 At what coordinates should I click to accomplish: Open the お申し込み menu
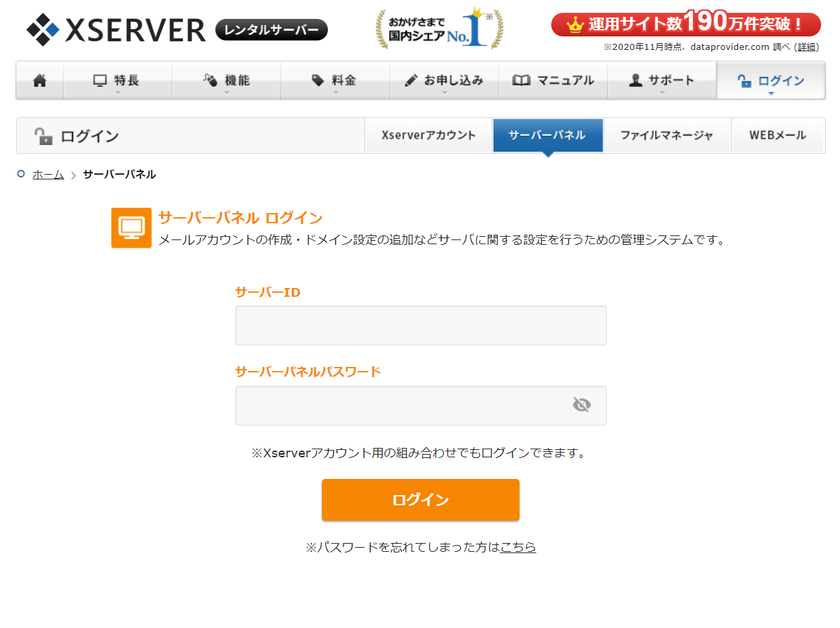click(444, 81)
